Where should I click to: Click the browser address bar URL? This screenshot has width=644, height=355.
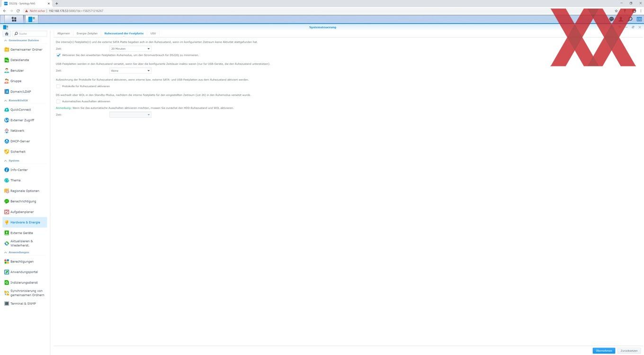(76, 10)
